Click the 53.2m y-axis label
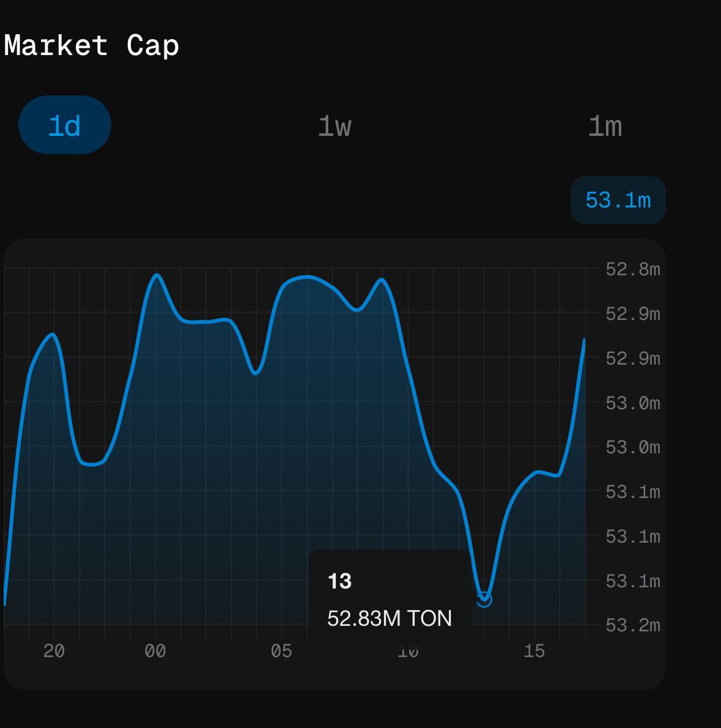Screen dimensions: 721x728 coord(632,625)
